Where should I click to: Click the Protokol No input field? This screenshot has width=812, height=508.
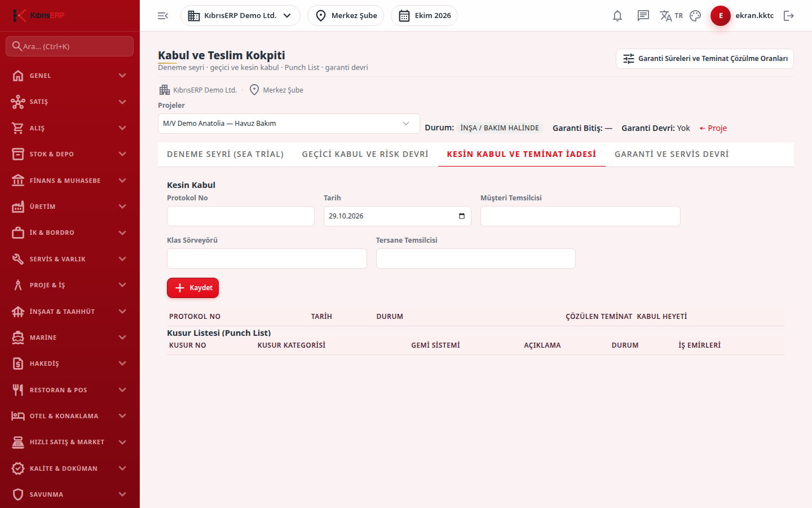pos(241,216)
